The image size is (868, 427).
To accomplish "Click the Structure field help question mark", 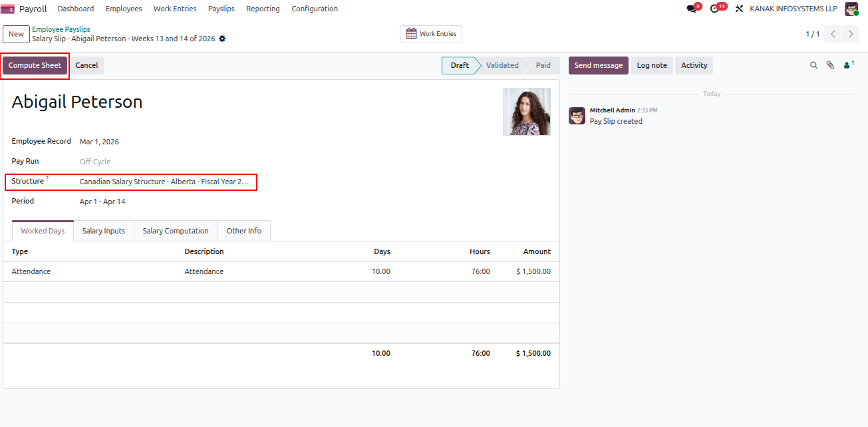I will 47,178.
